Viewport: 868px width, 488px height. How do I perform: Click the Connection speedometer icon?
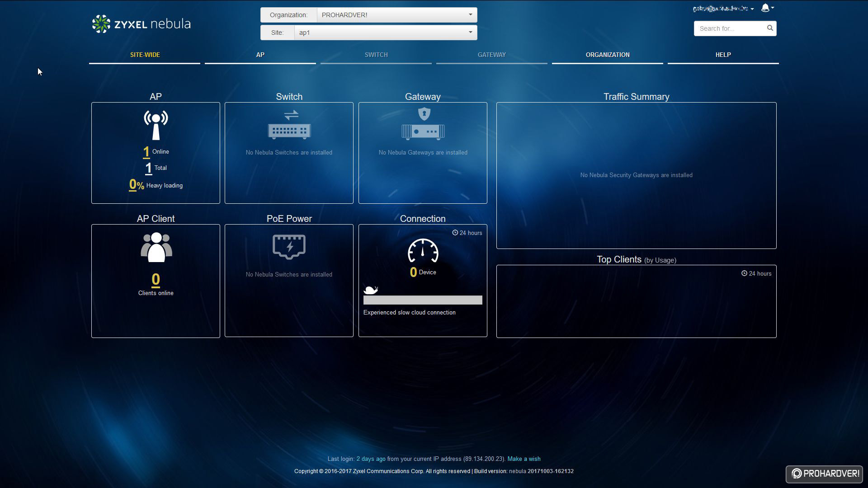pyautogui.click(x=423, y=251)
